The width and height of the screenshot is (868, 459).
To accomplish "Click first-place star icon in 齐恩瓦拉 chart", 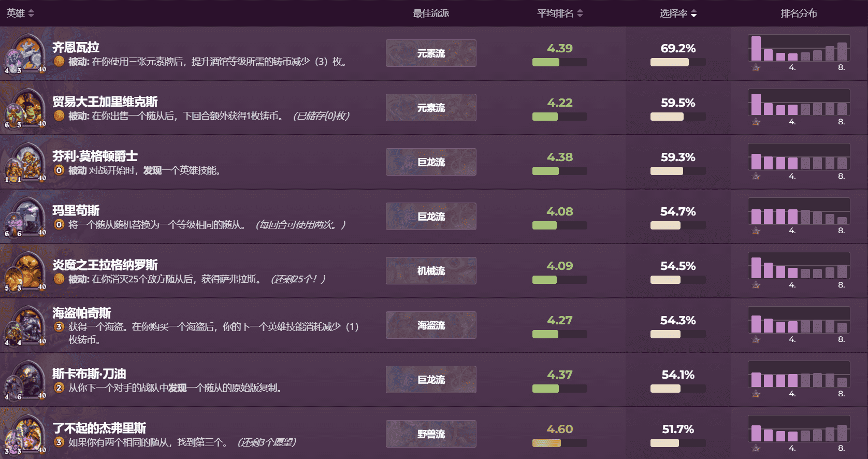I will pos(756,67).
